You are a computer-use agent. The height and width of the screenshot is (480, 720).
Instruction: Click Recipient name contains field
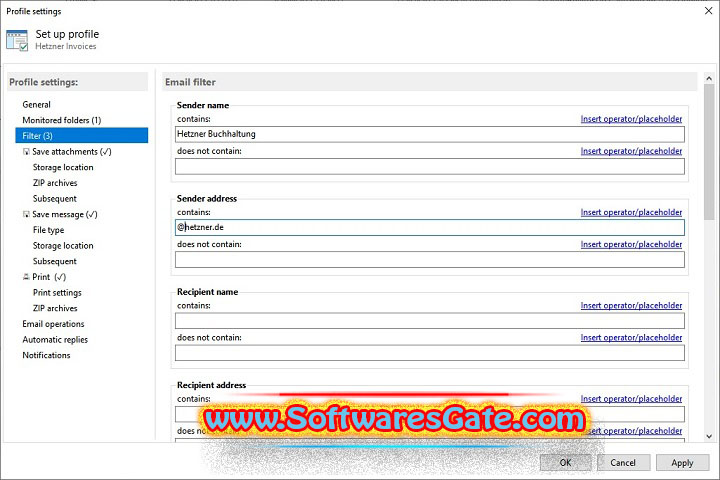(430, 321)
